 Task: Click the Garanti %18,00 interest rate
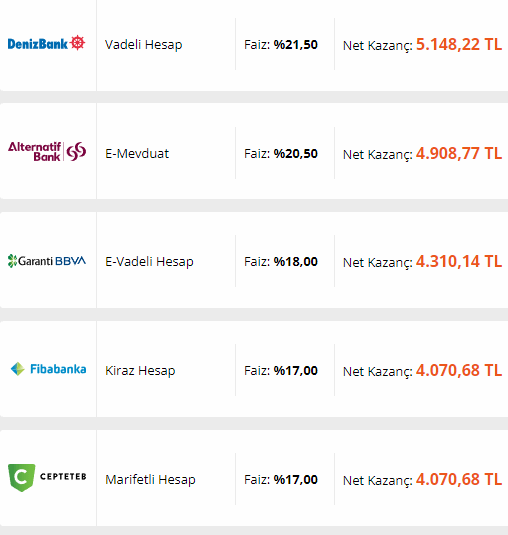click(x=296, y=262)
